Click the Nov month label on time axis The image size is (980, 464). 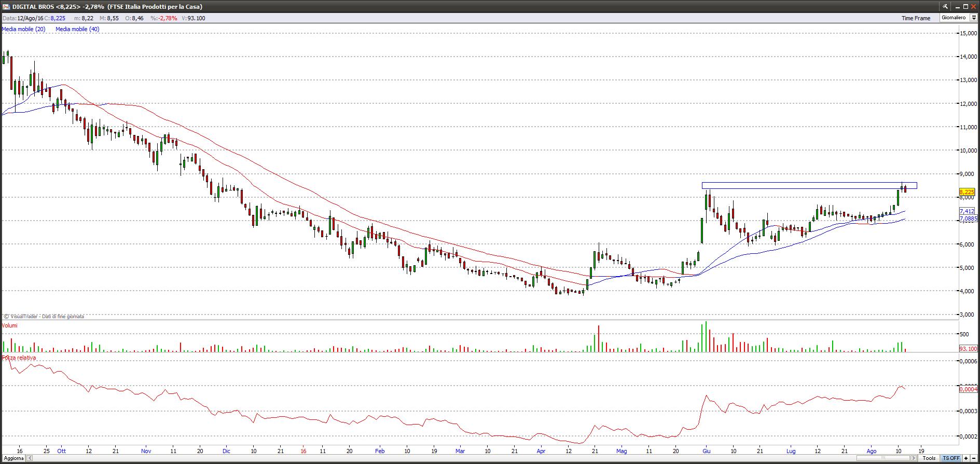pos(146,451)
